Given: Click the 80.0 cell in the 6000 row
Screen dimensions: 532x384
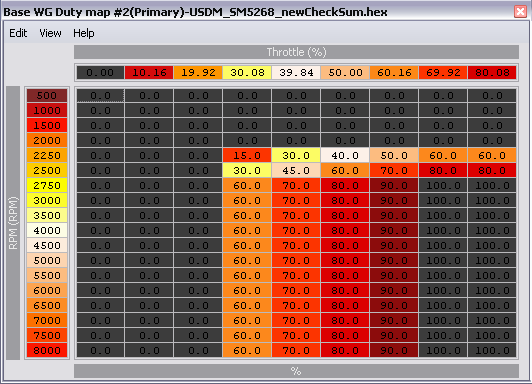Looking at the screenshot, I should 345,290.
